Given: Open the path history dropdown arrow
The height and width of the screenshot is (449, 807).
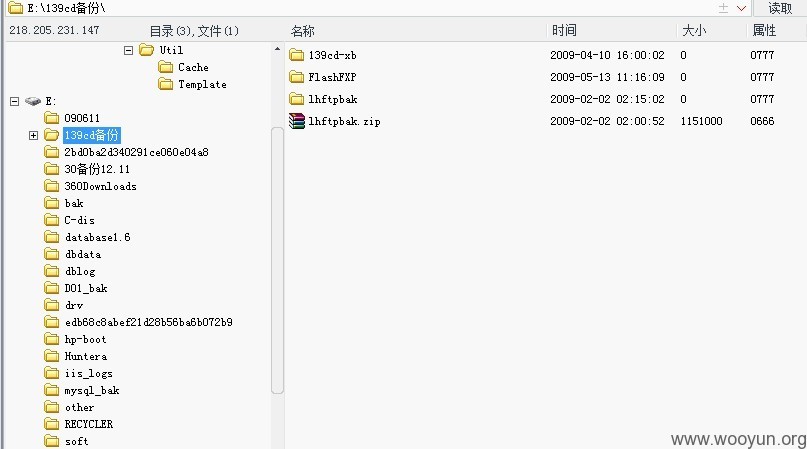Looking at the screenshot, I should (741, 8).
